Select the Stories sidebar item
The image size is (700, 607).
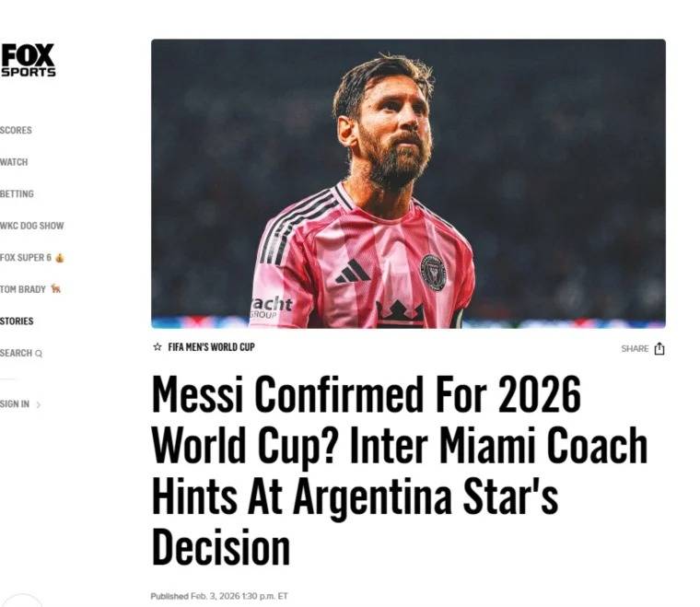(x=17, y=321)
